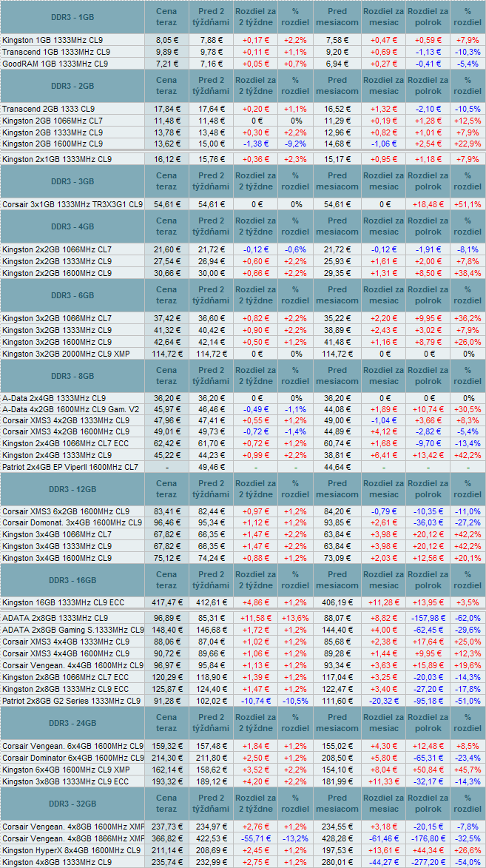
Task: Click "Pred mesiacom" header in DDR3 - 32GB section
Action: coord(337,804)
